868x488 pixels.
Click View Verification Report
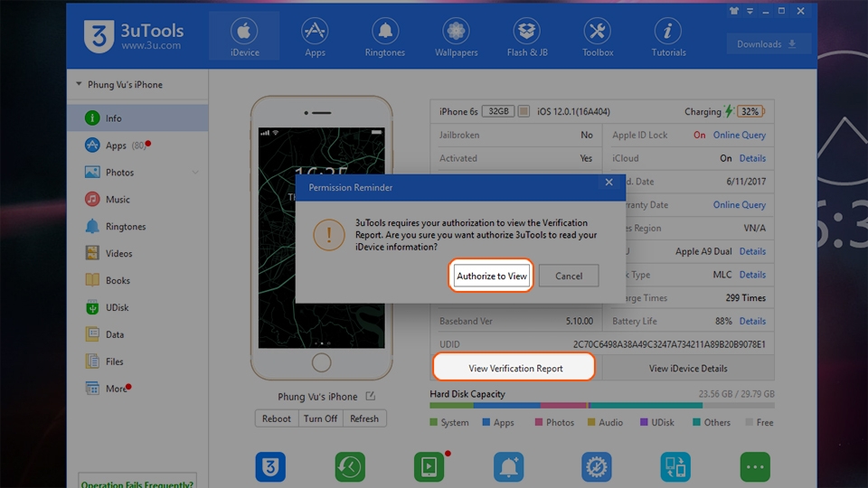(x=515, y=368)
